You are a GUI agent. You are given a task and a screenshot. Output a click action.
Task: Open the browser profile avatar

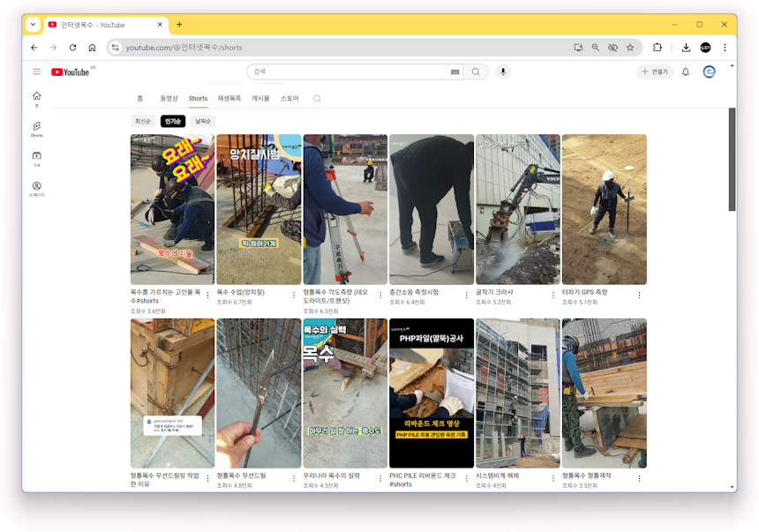(705, 48)
